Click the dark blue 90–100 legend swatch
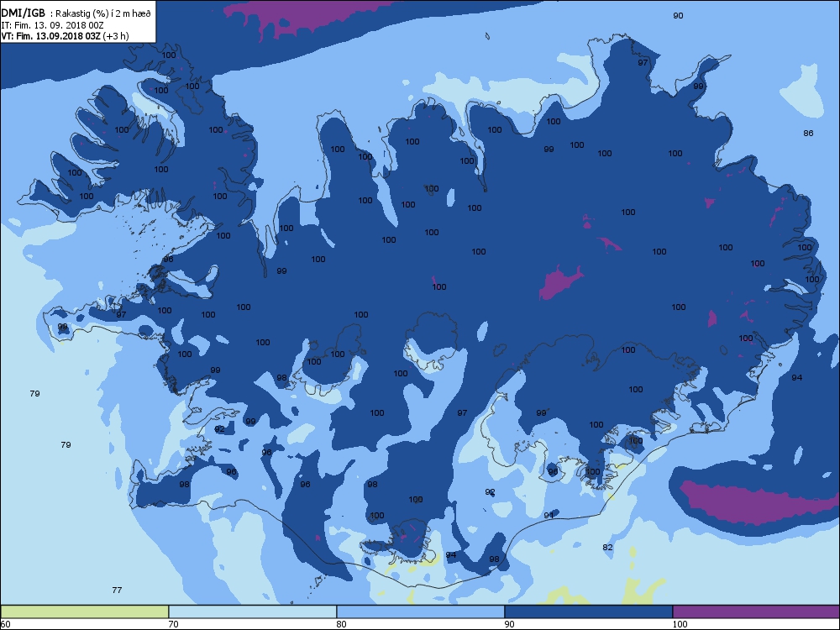Image resolution: width=840 pixels, height=630 pixels. click(x=588, y=612)
